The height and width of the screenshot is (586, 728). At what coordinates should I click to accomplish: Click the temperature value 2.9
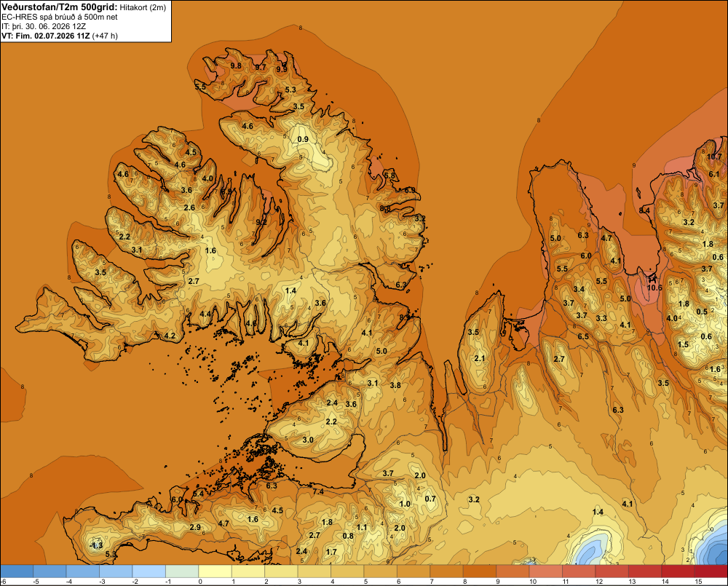pos(195,527)
